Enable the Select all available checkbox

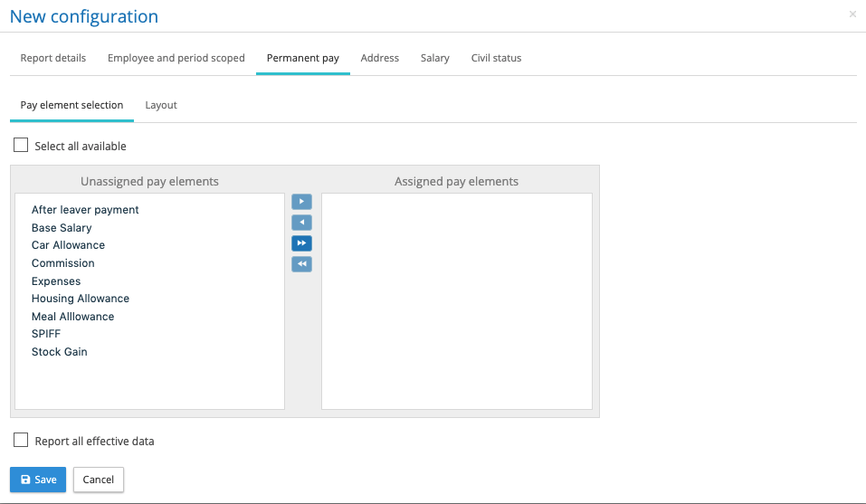pyautogui.click(x=22, y=146)
